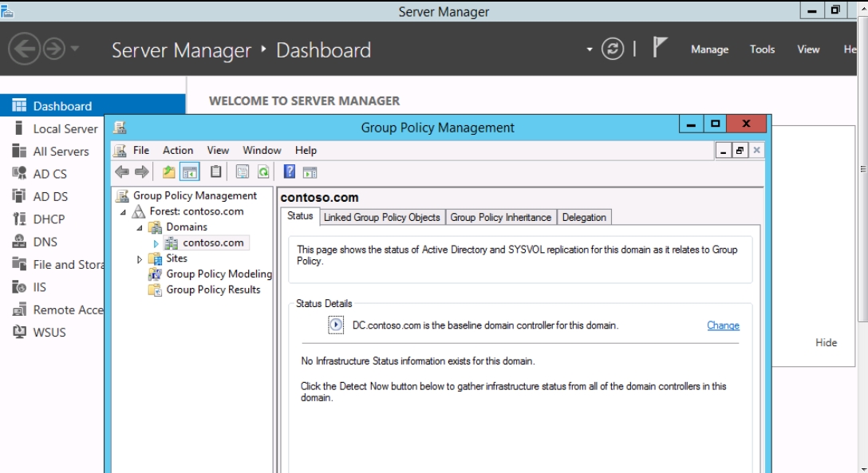This screenshot has width=868, height=473.
Task: Open the Manage menu in Server Manager
Action: (x=710, y=49)
